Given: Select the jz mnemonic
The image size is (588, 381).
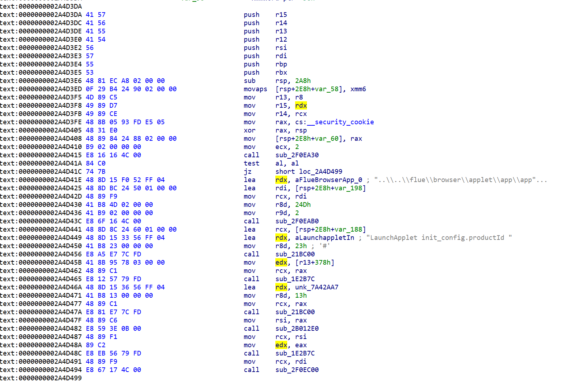Looking at the screenshot, I should pos(248,172).
